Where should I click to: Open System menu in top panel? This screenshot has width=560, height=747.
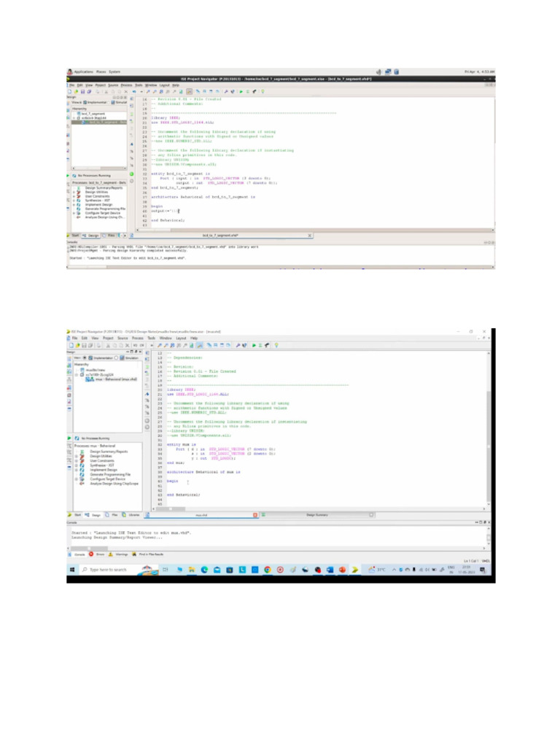[x=114, y=71]
